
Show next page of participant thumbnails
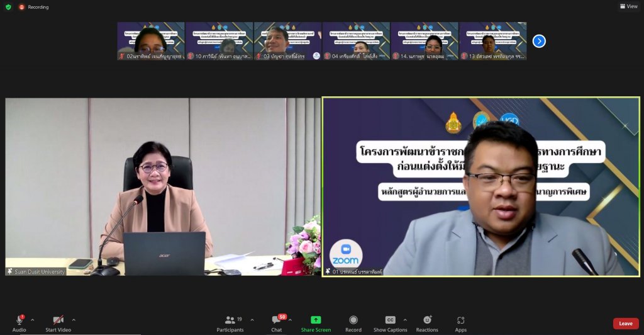click(x=539, y=41)
